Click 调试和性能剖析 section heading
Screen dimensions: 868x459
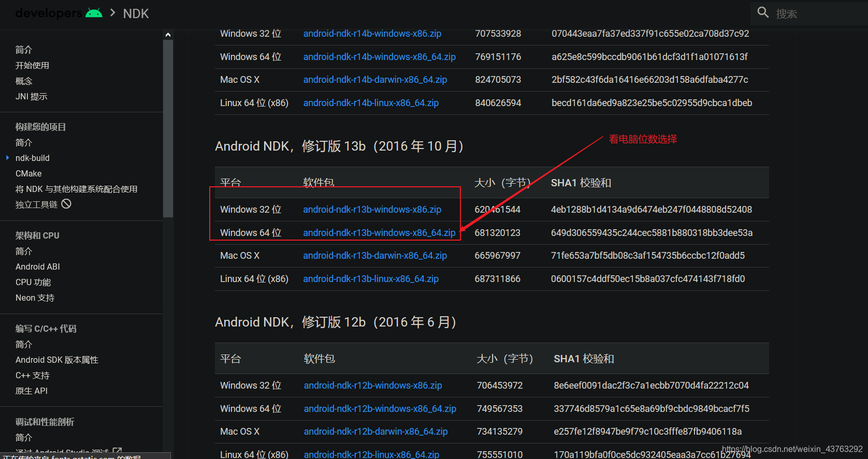point(45,422)
